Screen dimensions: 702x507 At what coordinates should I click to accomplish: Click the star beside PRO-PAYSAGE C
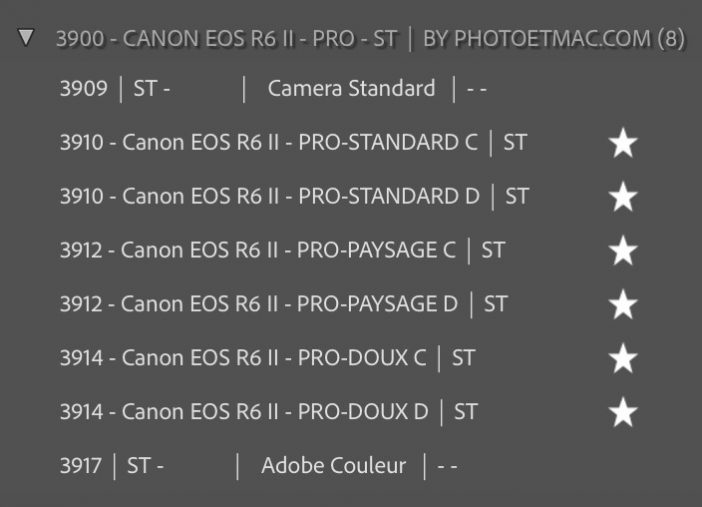(x=623, y=251)
